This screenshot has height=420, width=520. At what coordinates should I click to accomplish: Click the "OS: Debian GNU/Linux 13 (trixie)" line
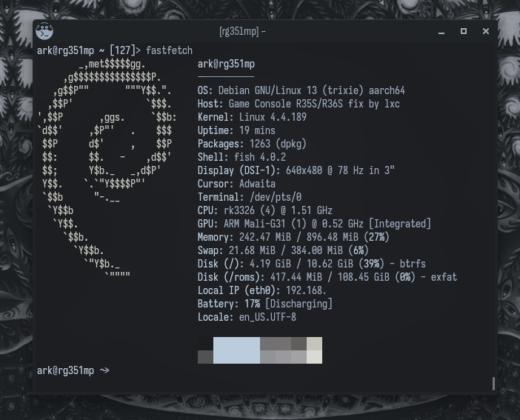point(301,90)
